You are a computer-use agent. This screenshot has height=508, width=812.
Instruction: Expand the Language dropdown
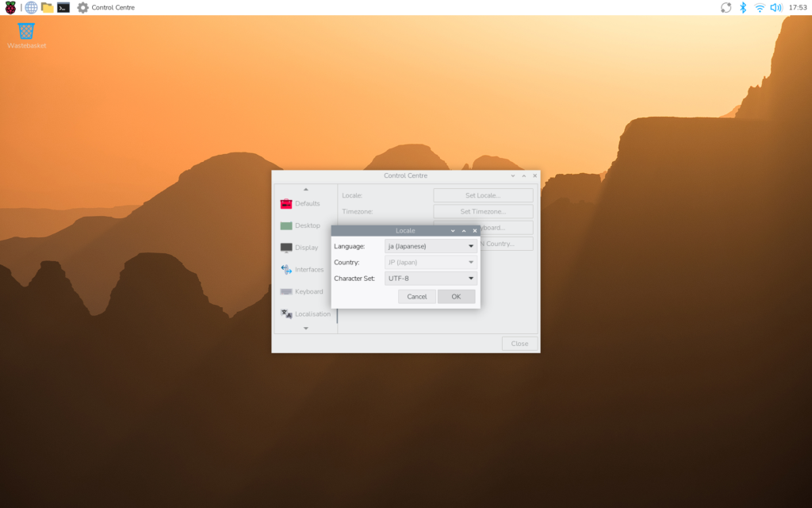click(x=431, y=246)
